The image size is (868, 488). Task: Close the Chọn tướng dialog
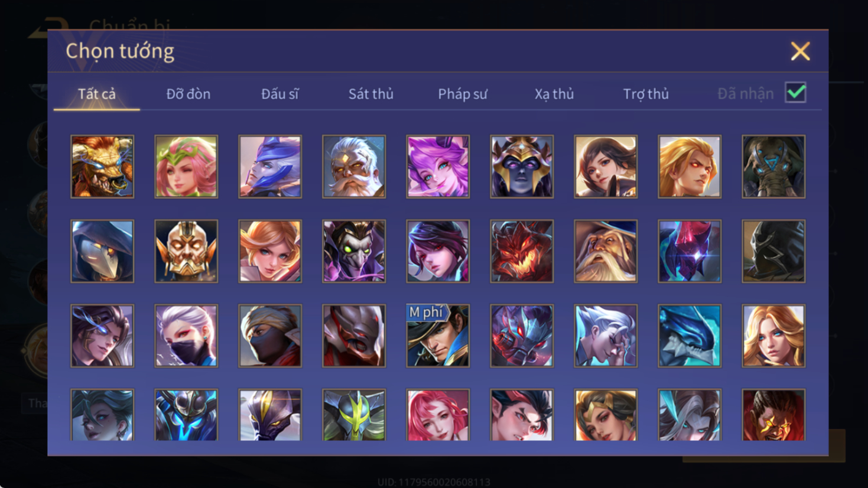pyautogui.click(x=800, y=51)
